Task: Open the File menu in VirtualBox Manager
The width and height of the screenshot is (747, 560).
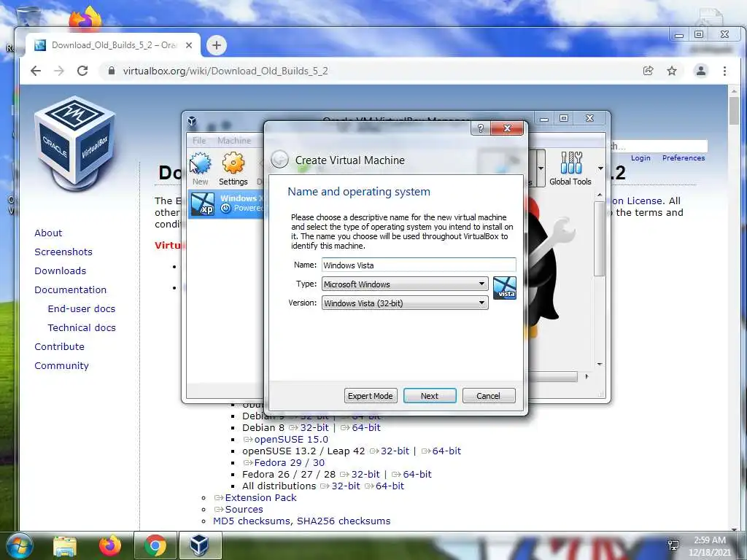Action: (199, 141)
